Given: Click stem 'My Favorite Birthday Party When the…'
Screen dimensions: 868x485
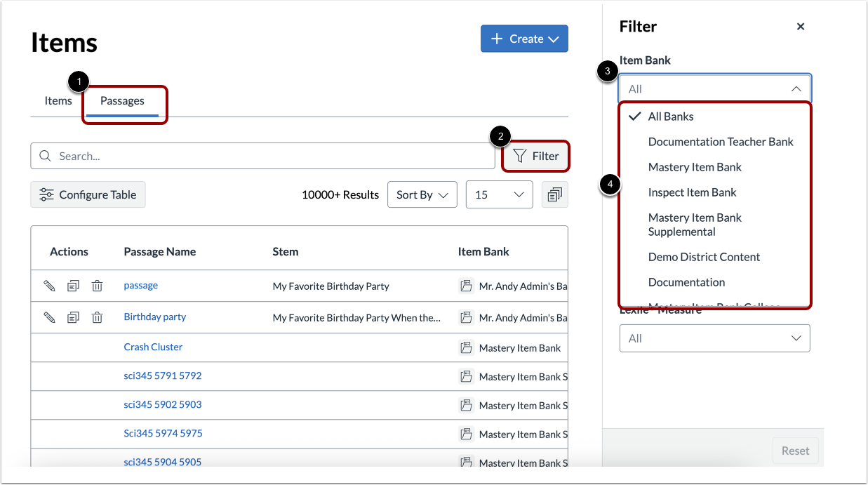Looking at the screenshot, I should [x=356, y=318].
